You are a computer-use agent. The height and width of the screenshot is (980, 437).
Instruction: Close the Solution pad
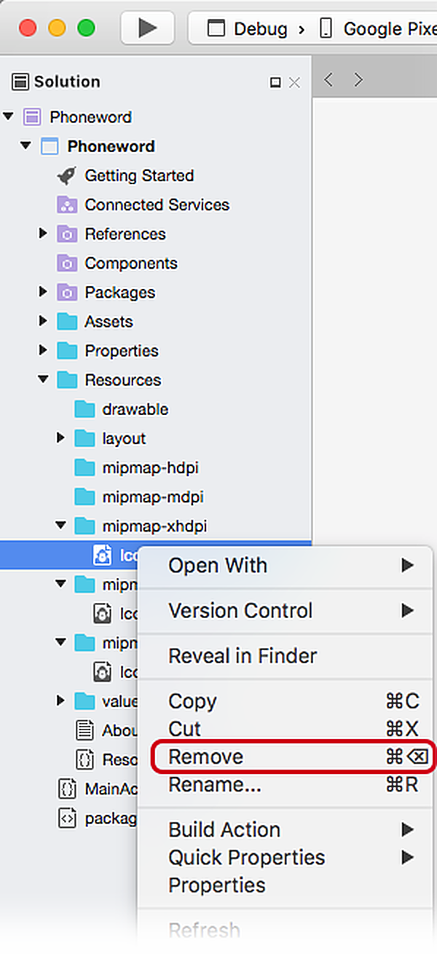294,82
